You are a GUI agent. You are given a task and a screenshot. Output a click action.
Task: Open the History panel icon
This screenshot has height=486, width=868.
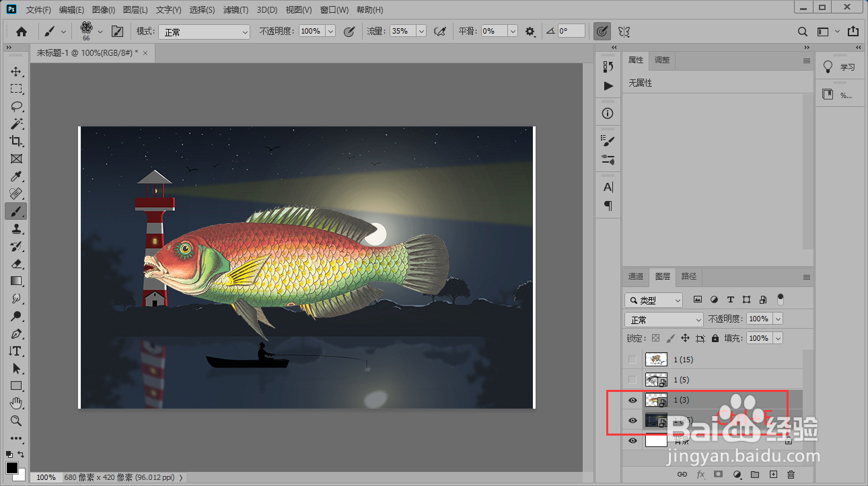608,67
